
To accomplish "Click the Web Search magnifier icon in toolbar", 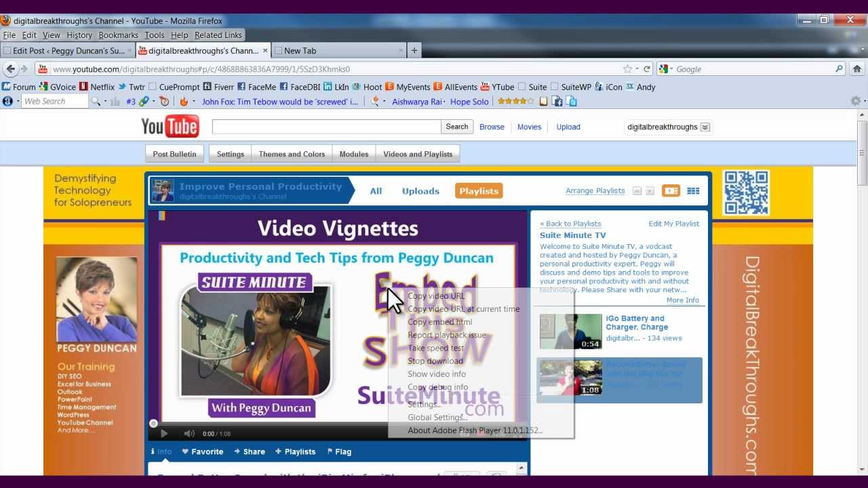I will pos(96,101).
